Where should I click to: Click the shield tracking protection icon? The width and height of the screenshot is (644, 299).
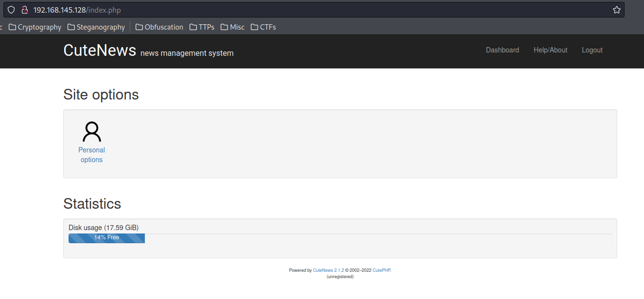click(x=11, y=10)
